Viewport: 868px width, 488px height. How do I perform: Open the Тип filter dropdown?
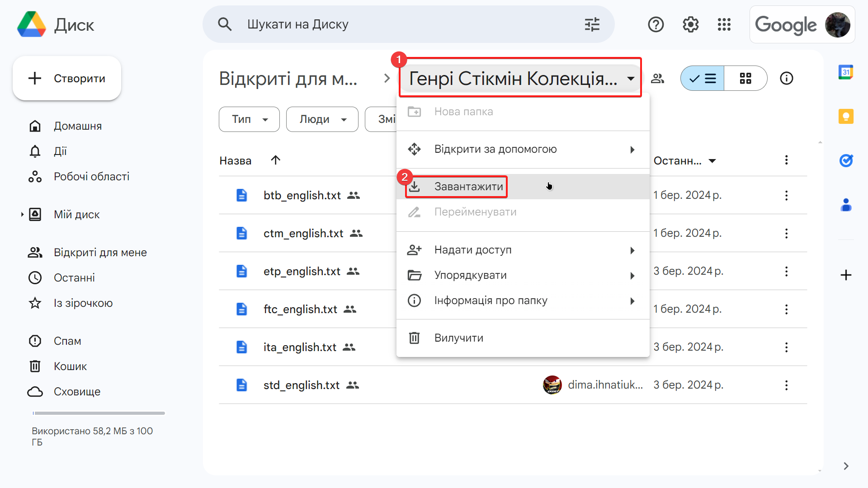(249, 119)
